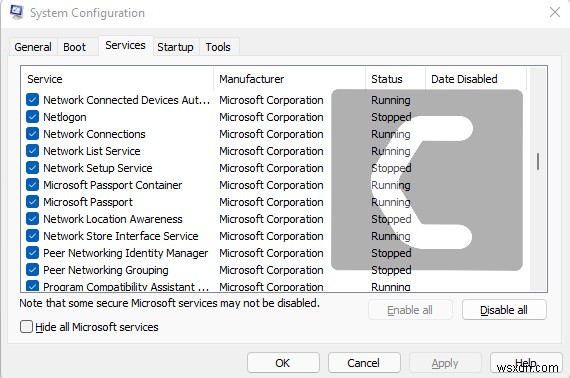
Task: Sort by Date Disabled column header
Action: coord(476,79)
